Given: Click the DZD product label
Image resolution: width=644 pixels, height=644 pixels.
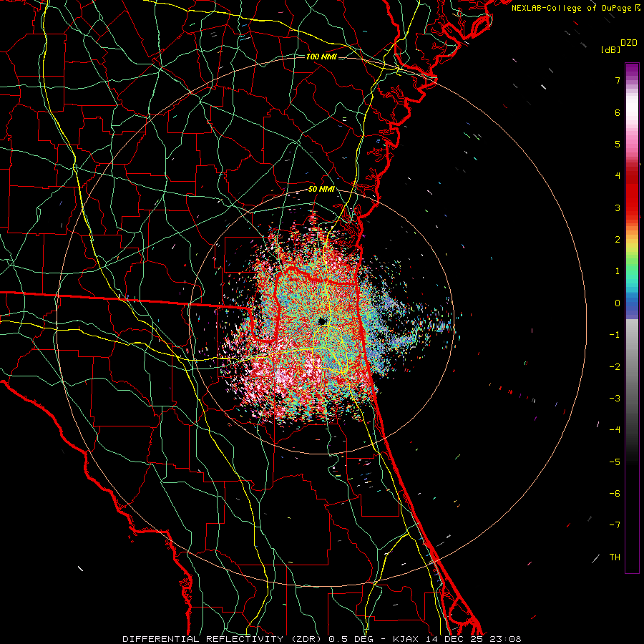Looking at the screenshot, I should point(629,43).
